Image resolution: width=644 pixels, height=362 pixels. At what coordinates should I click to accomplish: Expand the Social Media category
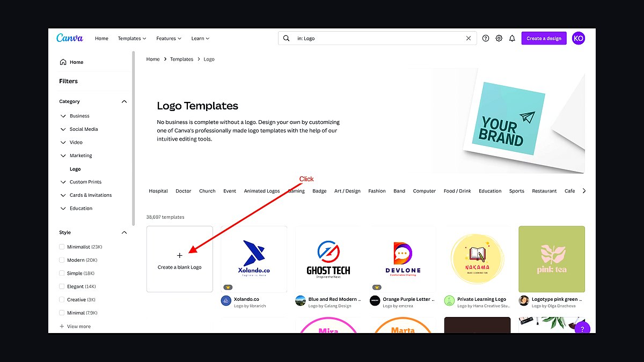pos(63,129)
